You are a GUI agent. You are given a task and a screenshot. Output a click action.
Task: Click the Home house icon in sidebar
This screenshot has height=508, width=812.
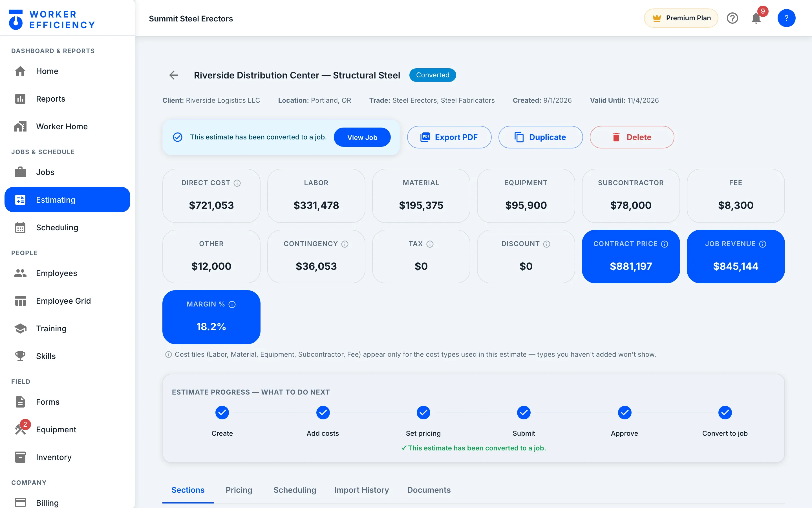[x=20, y=71]
